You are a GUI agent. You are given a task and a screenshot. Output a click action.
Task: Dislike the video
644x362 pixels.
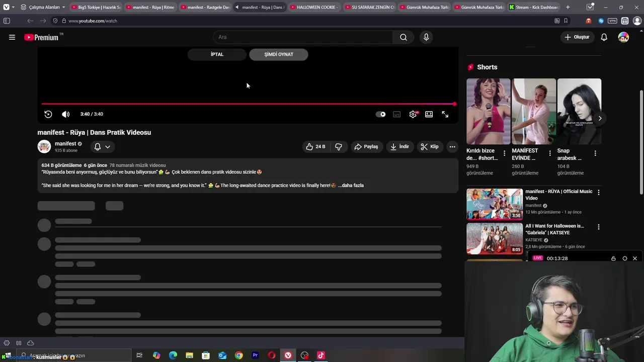[339, 147]
